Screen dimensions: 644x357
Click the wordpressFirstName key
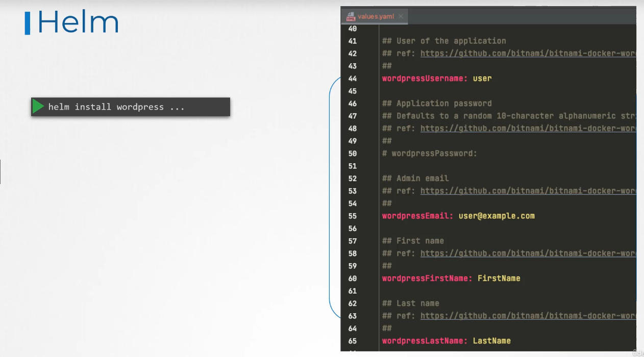tap(427, 278)
